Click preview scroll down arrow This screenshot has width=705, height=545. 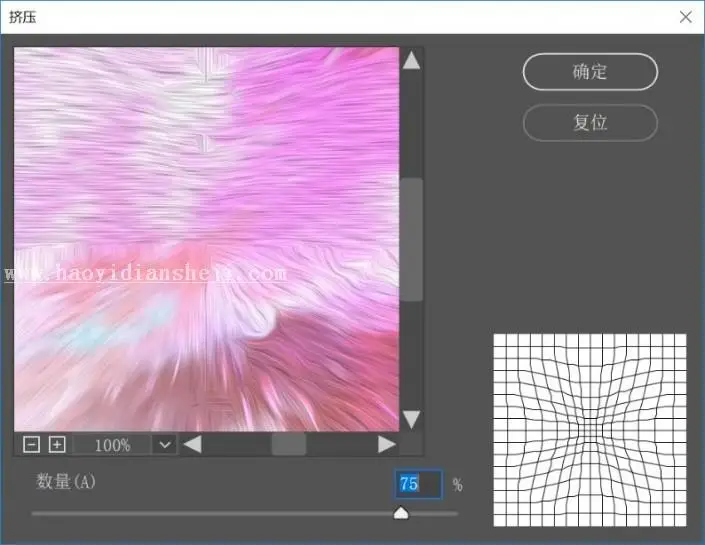click(x=411, y=420)
